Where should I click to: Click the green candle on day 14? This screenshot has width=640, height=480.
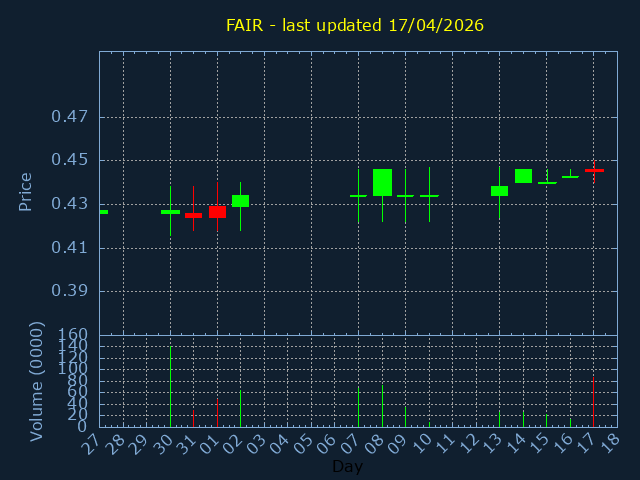click(523, 176)
